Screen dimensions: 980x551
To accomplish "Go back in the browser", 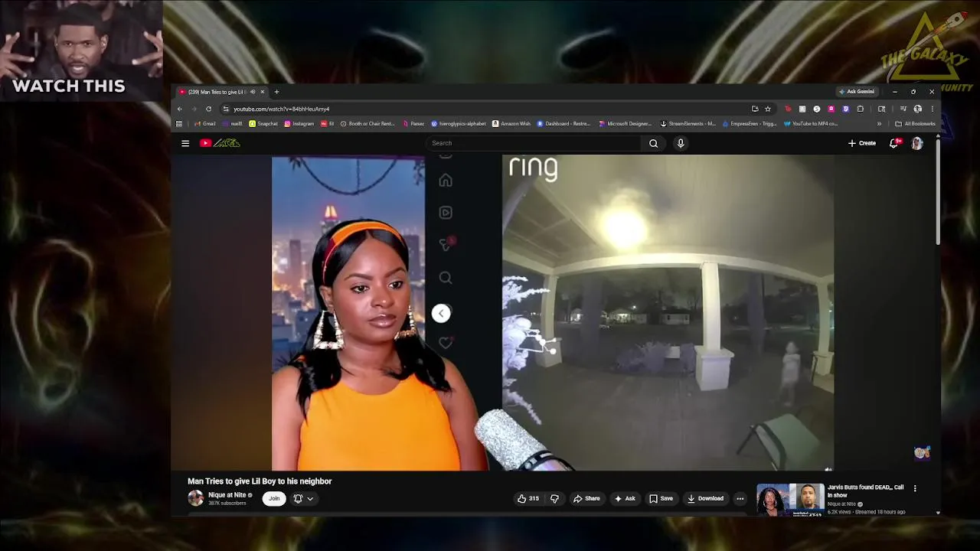I will (180, 109).
